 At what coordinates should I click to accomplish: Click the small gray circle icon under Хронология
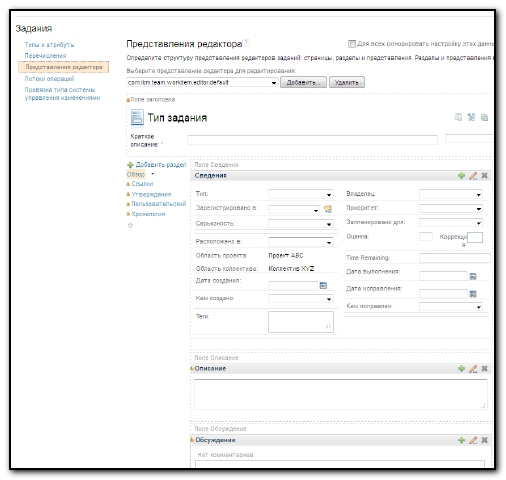130,225
